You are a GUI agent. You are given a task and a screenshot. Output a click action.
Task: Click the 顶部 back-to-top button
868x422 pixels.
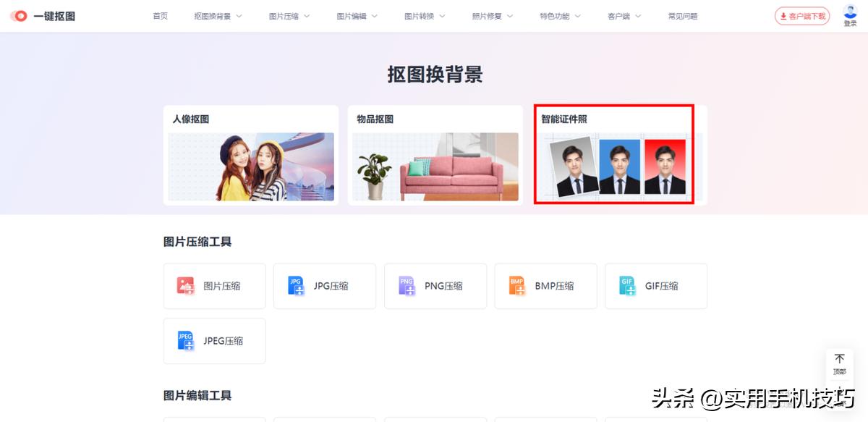(839, 364)
